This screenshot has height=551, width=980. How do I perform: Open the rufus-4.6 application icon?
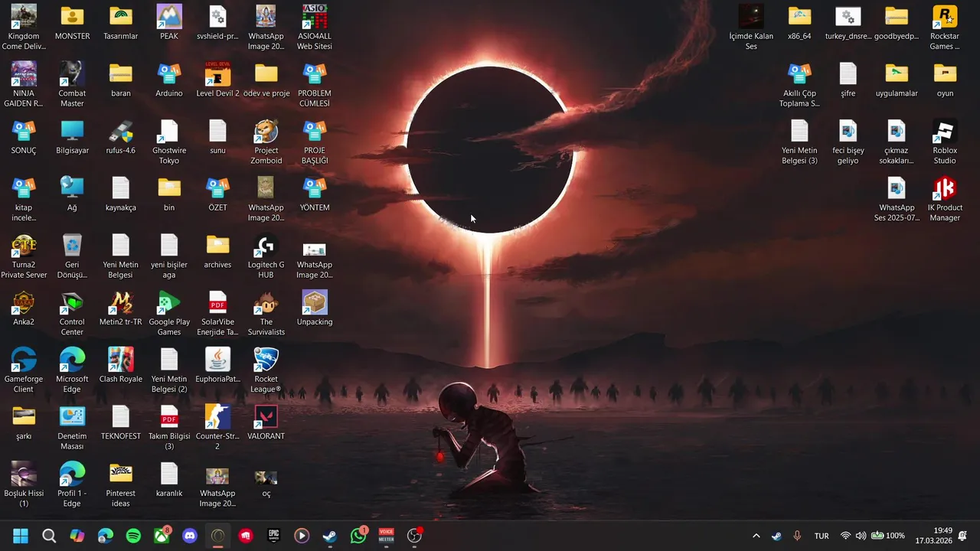pos(121,138)
